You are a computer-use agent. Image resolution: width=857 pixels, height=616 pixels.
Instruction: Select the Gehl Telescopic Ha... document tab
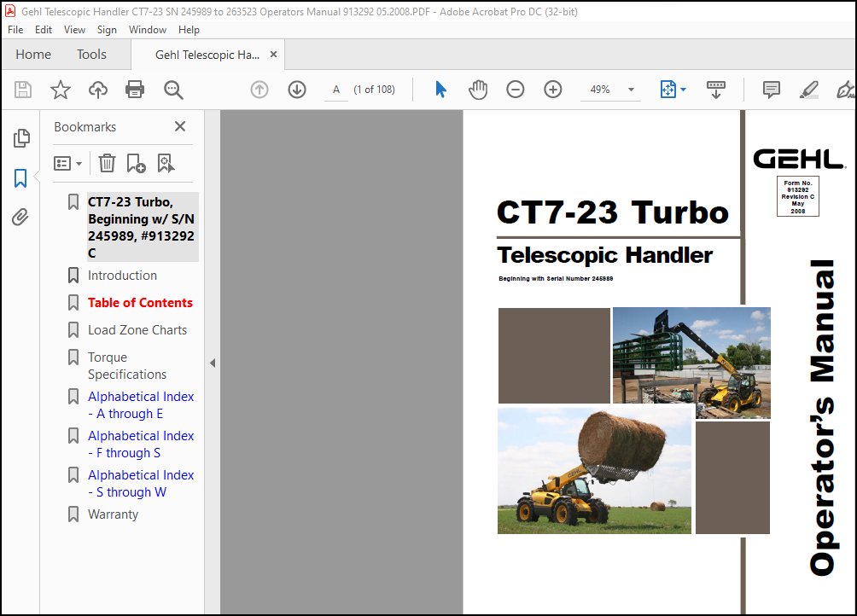207,55
